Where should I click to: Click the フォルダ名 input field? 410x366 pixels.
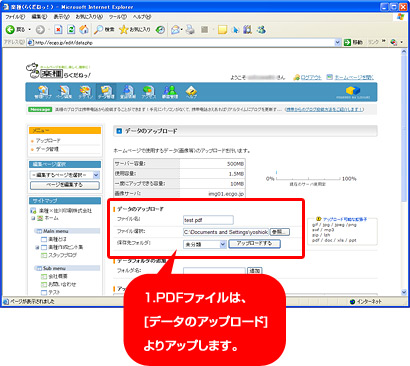[214, 271]
